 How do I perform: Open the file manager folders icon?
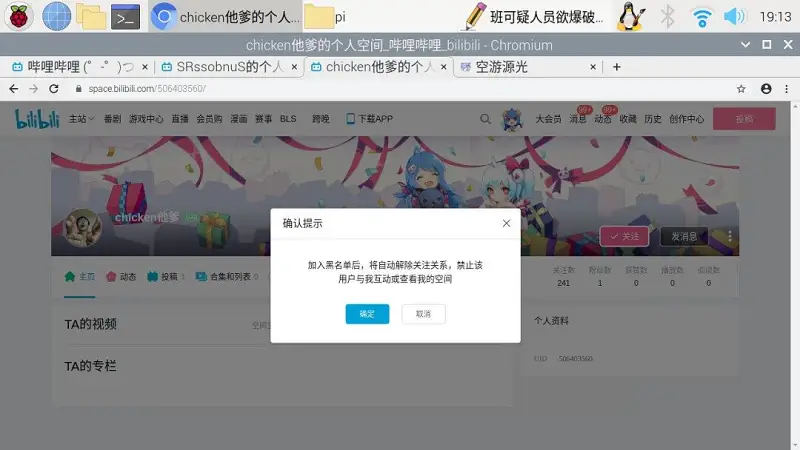point(91,16)
